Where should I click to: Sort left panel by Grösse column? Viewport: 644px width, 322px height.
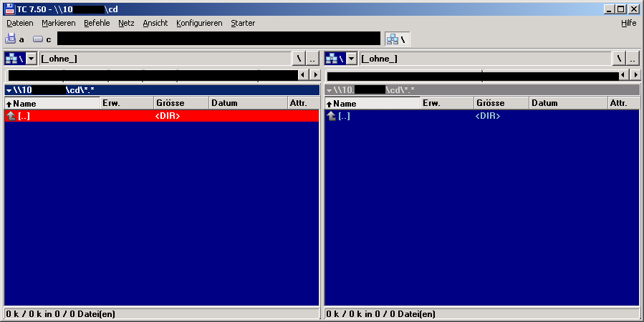[181, 103]
